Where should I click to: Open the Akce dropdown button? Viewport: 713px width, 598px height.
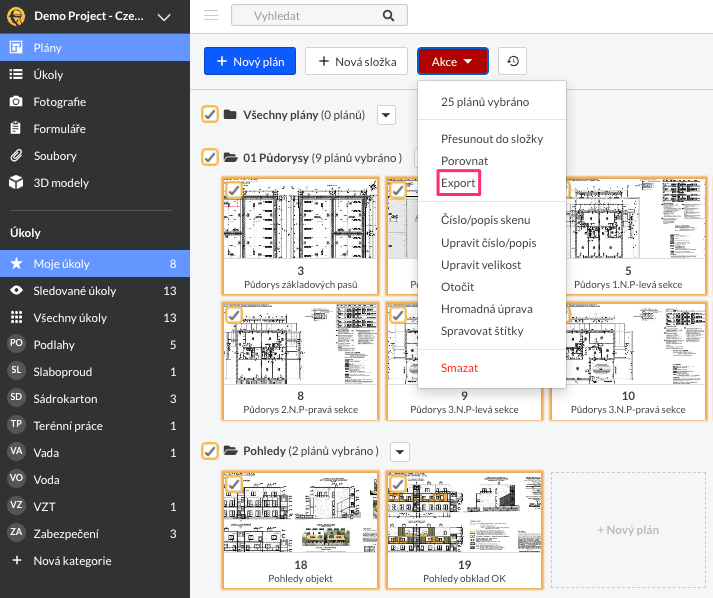pyautogui.click(x=452, y=61)
